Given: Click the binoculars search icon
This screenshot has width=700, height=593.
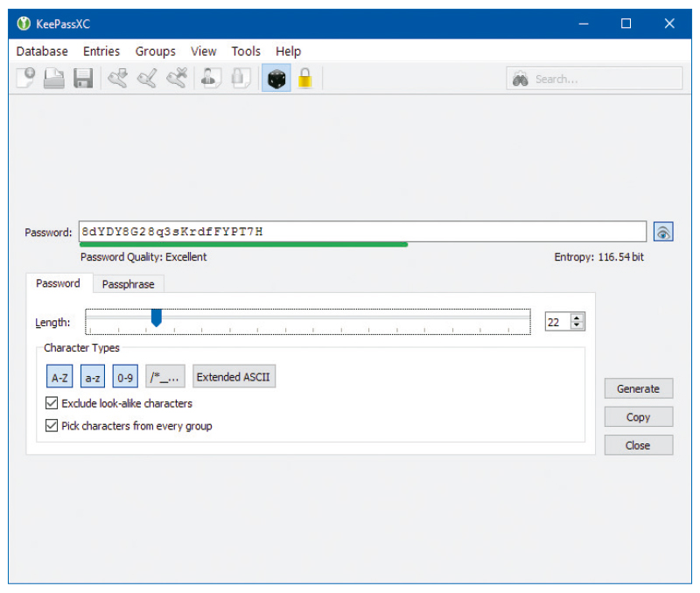Looking at the screenshot, I should (521, 80).
